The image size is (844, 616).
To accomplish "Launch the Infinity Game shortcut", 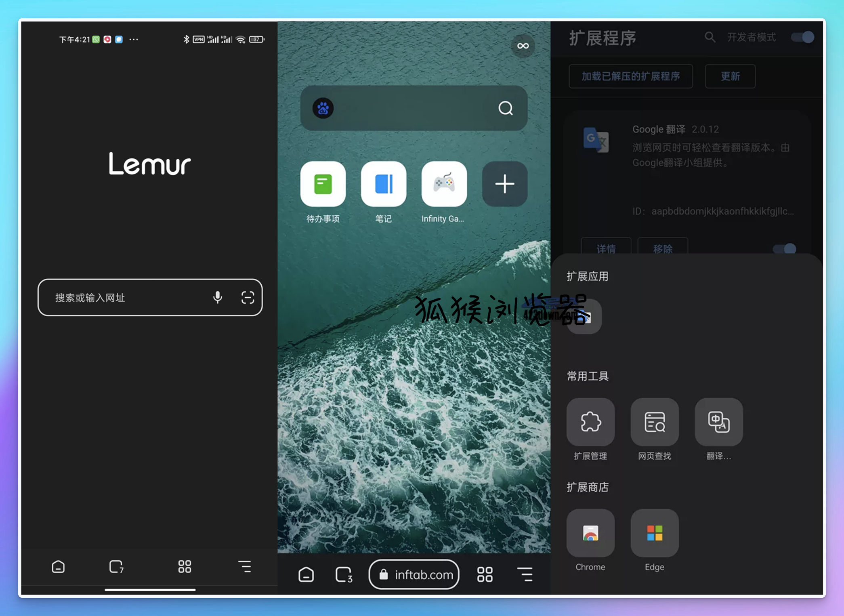I will coord(443,184).
